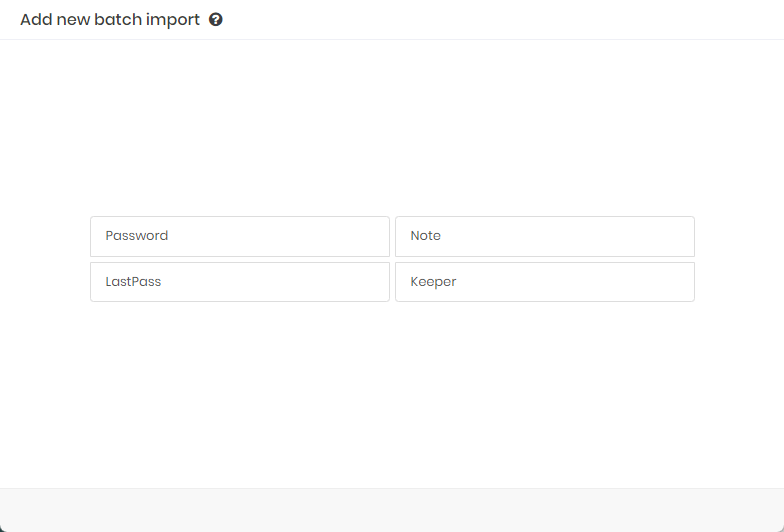Open the Note batch import form

[x=545, y=236]
